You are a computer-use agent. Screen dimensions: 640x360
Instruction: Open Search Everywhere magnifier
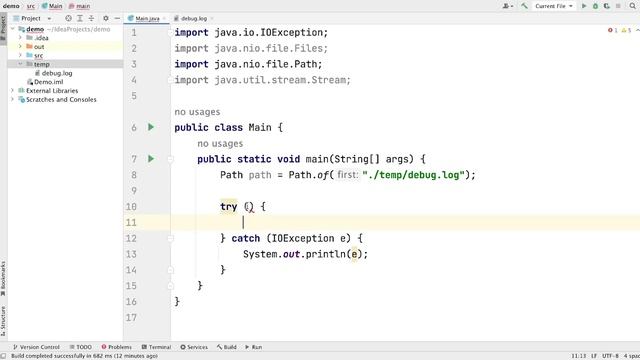pos(633,6)
